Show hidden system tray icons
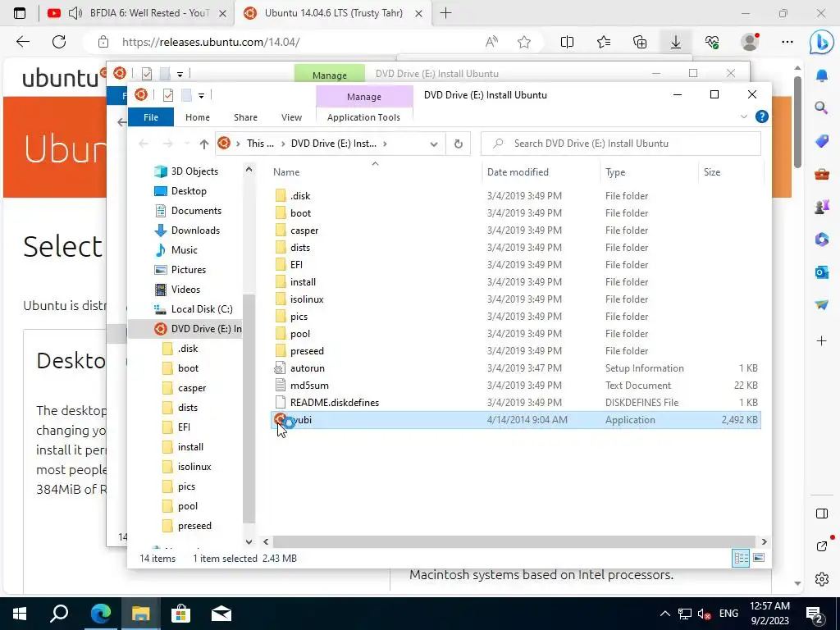This screenshot has width=840, height=630. pyautogui.click(x=664, y=614)
